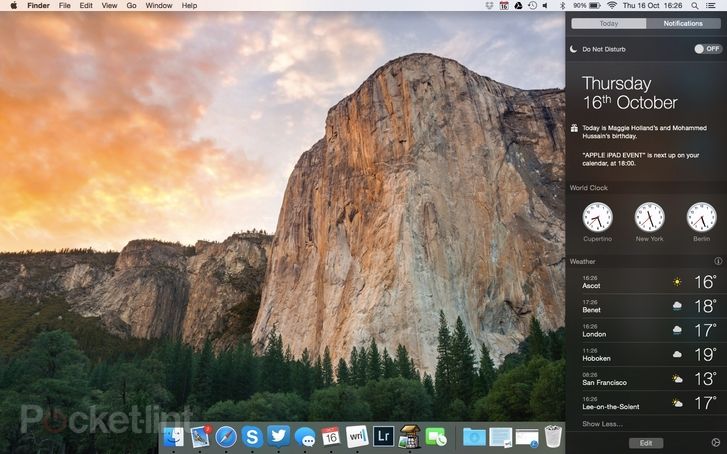This screenshot has height=454, width=727.
Task: Open Spotlight search magnifier in menu bar
Action: 696,5
